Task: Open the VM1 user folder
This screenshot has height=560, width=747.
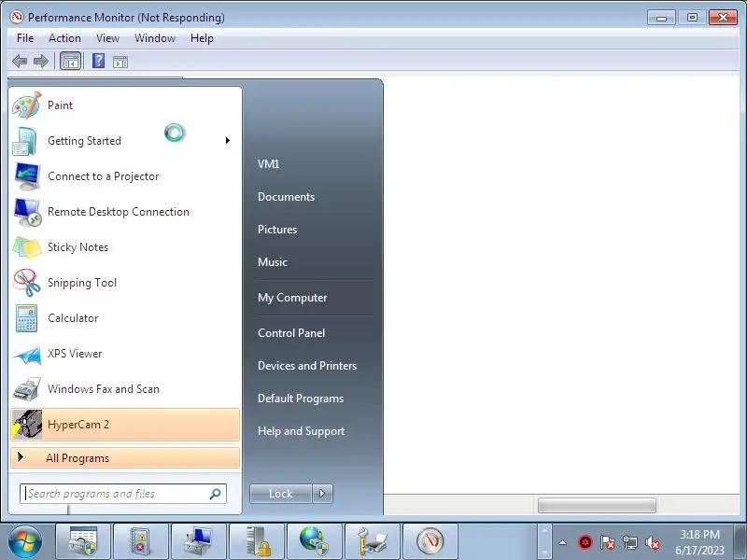Action: click(268, 164)
